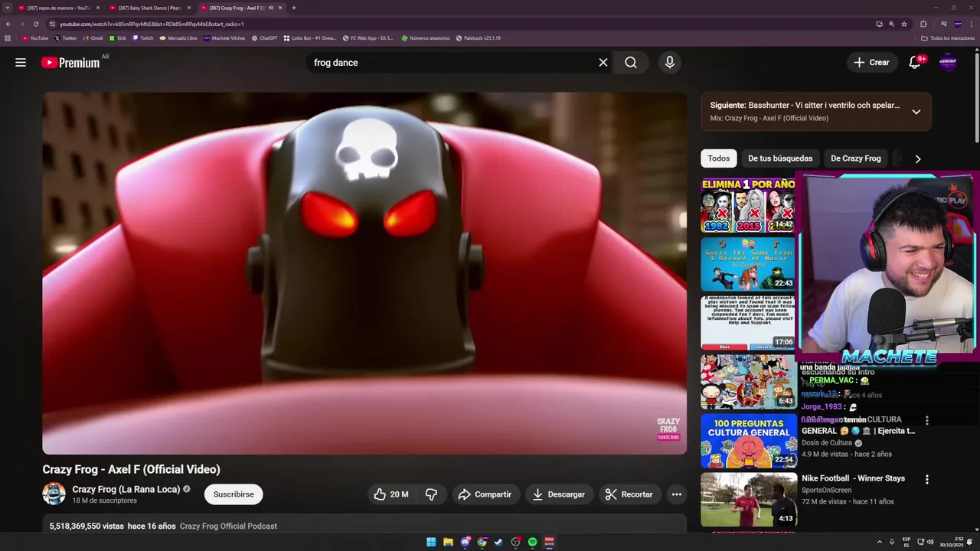
Task: Subscribe with the Suscribirse button
Action: click(x=234, y=494)
